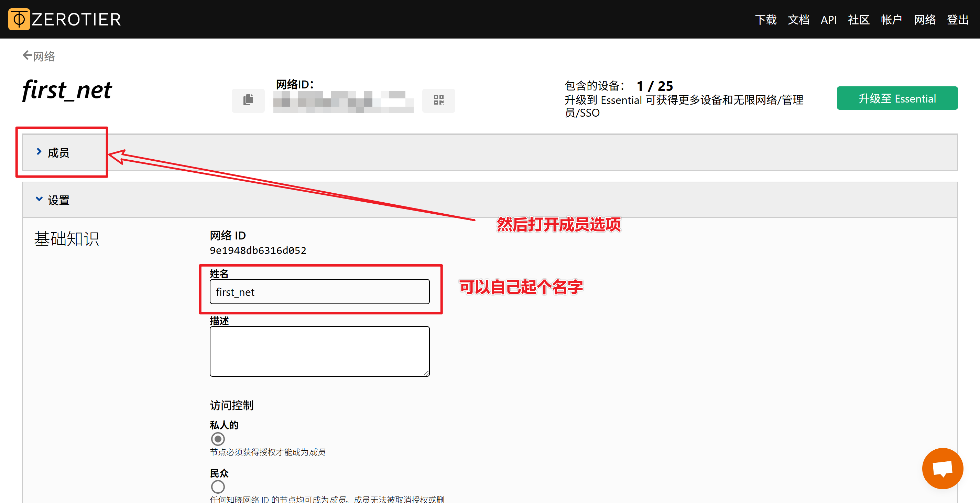Open the 帐户 menu item

891,19
